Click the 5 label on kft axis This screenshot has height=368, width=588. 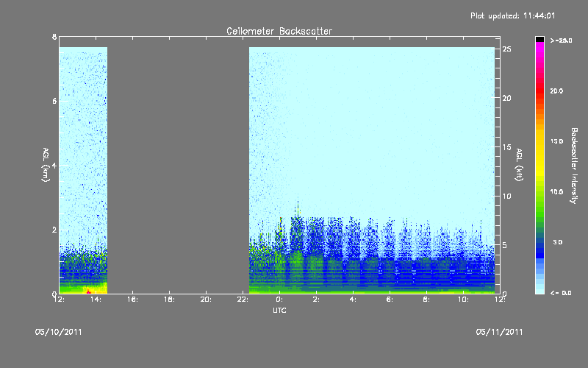point(505,245)
